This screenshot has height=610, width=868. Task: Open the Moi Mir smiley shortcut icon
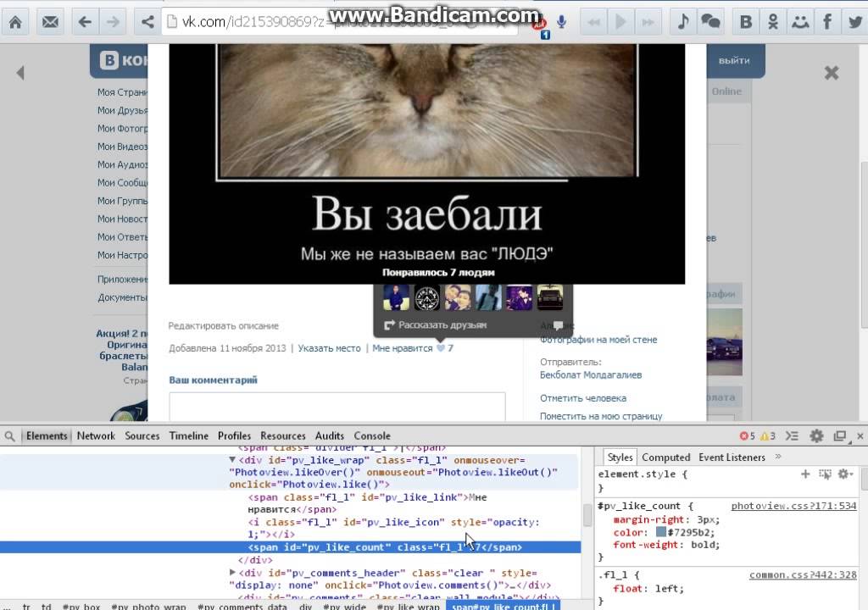pos(800,21)
